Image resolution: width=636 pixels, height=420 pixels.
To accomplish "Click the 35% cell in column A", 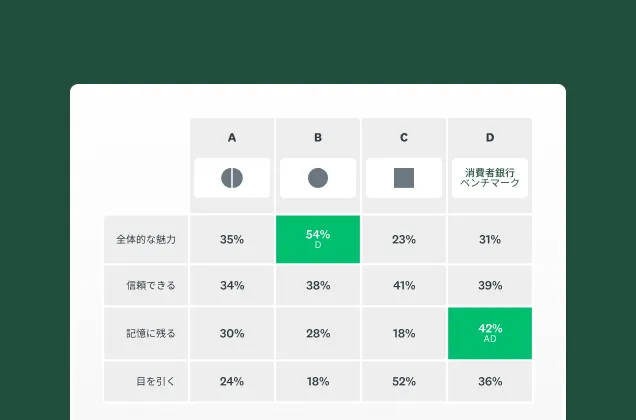I will (232, 239).
